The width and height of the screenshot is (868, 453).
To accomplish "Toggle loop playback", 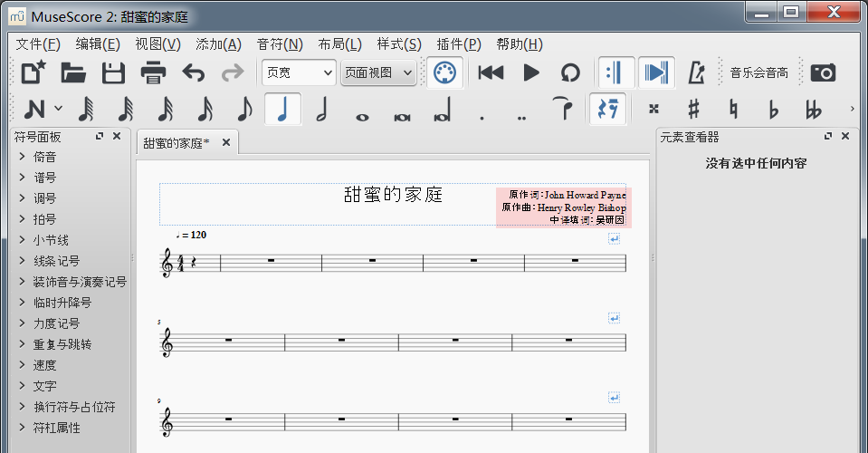I will [x=570, y=73].
